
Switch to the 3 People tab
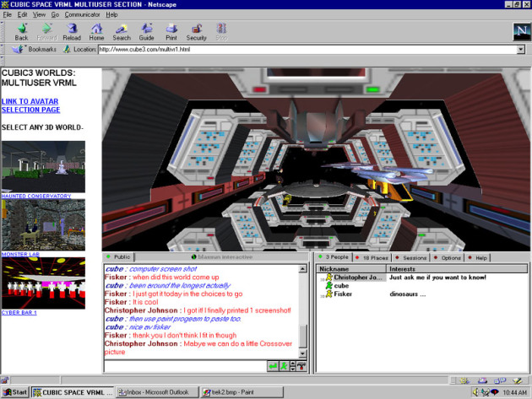334,257
